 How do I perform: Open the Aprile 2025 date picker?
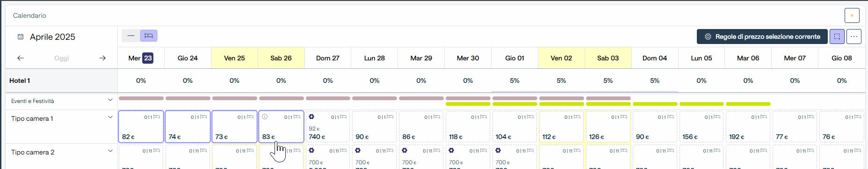coord(47,37)
